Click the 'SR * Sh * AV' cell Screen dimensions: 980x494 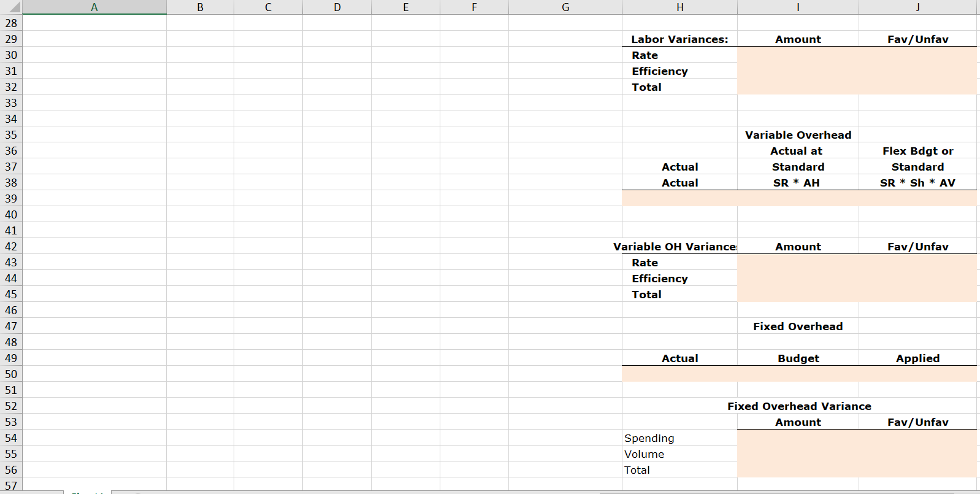(x=917, y=183)
